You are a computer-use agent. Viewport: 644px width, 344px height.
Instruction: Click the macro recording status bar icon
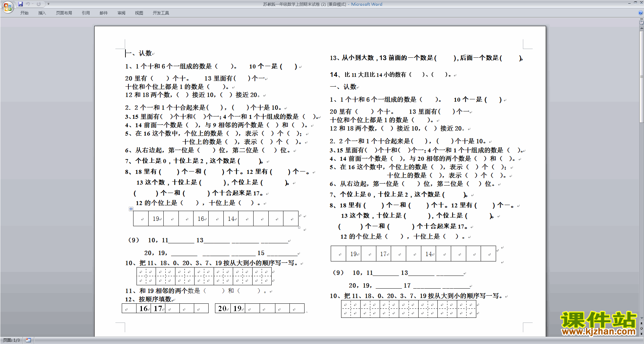pos(28,340)
